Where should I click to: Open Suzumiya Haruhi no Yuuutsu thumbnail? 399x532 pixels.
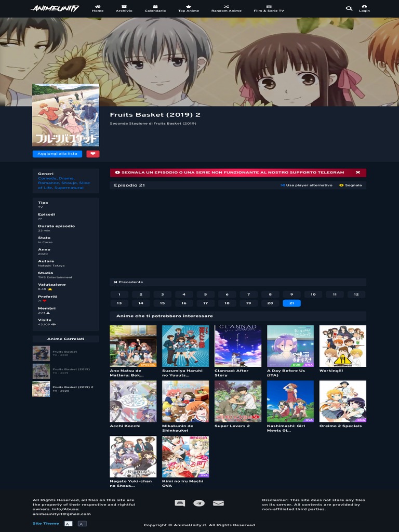tap(185, 346)
